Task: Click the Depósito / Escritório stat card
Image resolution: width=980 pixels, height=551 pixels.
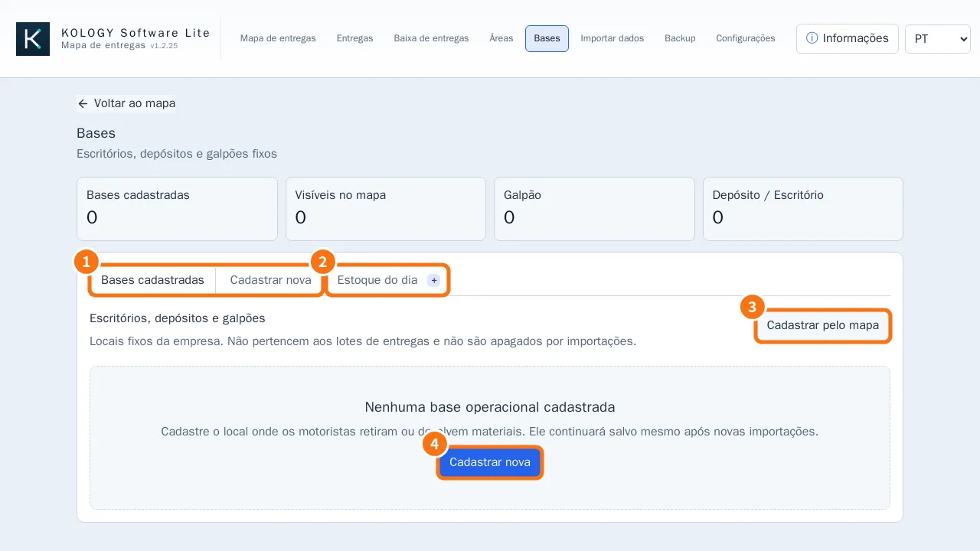Action: [x=803, y=209]
